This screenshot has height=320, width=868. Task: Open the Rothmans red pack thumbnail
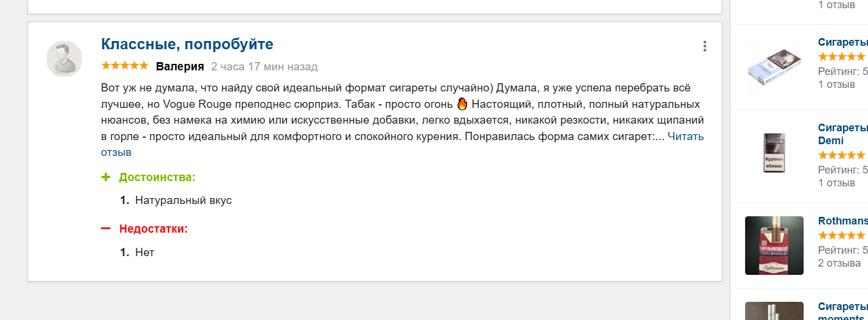pyautogui.click(x=774, y=246)
